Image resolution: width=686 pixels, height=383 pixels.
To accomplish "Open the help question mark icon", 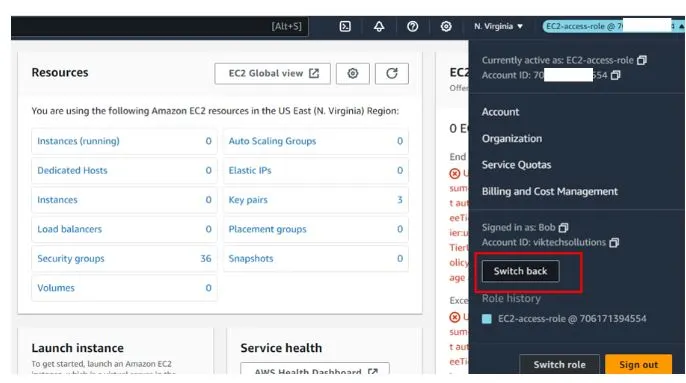I will (412, 27).
